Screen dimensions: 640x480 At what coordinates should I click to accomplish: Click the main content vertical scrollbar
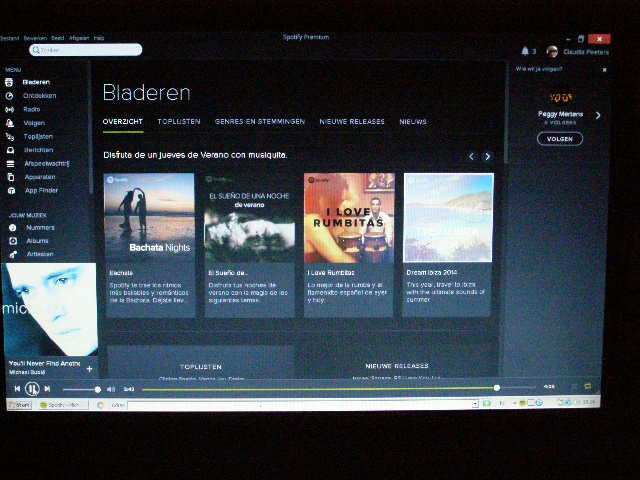(507, 113)
